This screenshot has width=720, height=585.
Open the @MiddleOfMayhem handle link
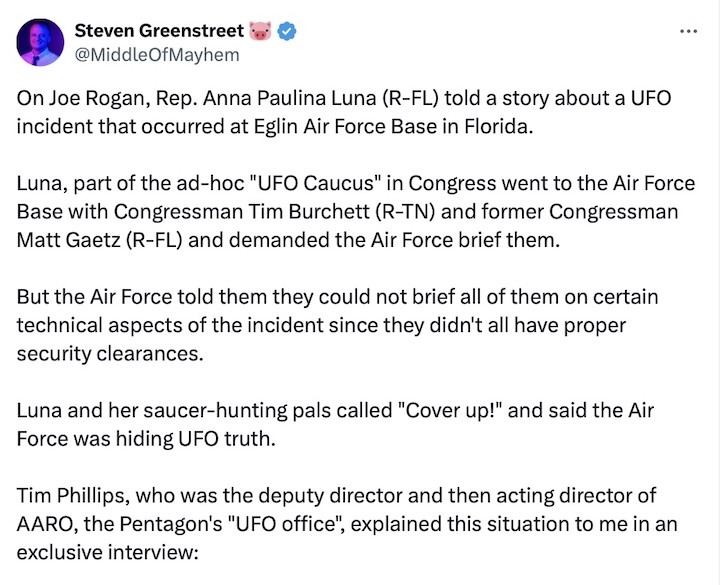coord(158,55)
